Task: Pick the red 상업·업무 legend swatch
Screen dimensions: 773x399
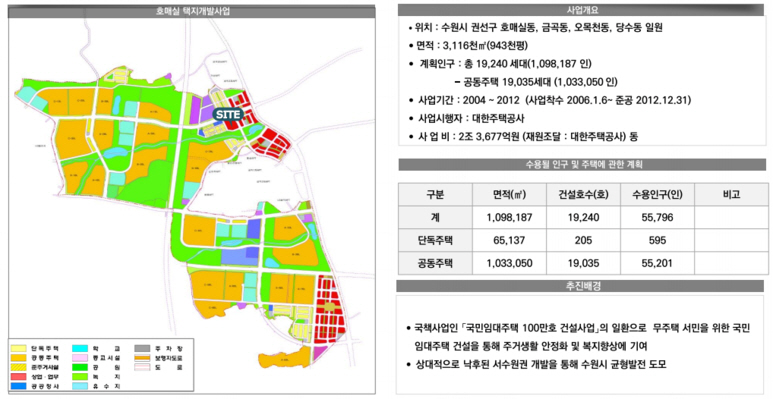Action: pos(19,377)
